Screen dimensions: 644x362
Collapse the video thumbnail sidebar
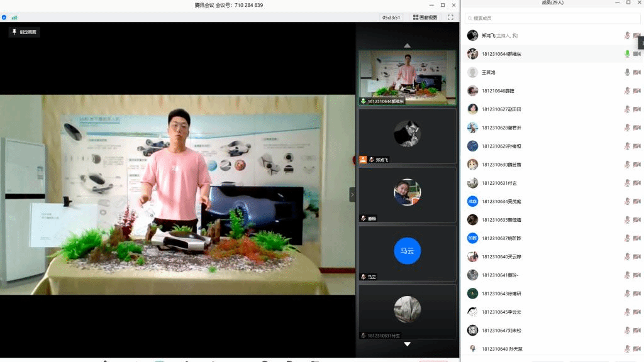click(352, 195)
